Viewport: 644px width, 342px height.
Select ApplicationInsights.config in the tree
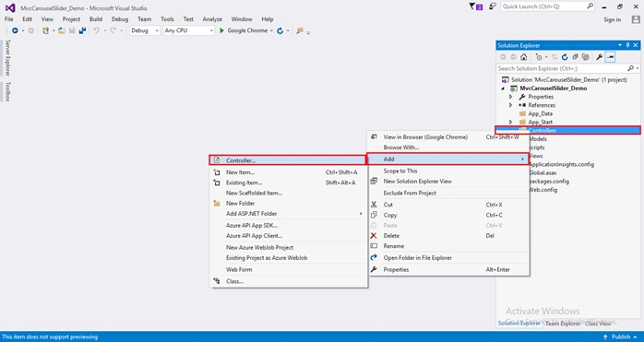(561, 164)
